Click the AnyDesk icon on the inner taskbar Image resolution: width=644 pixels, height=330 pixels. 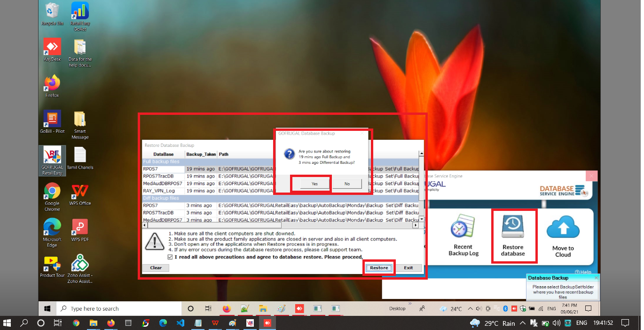click(x=299, y=309)
